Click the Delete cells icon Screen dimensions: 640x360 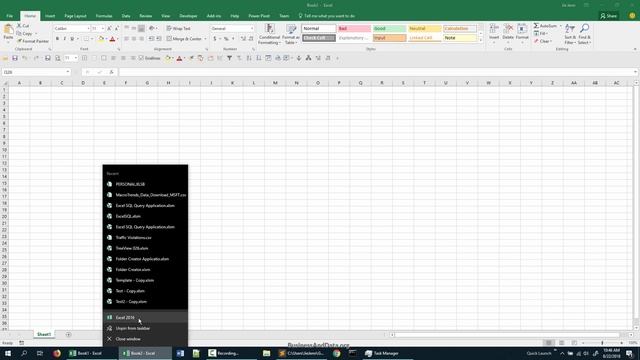(x=508, y=29)
